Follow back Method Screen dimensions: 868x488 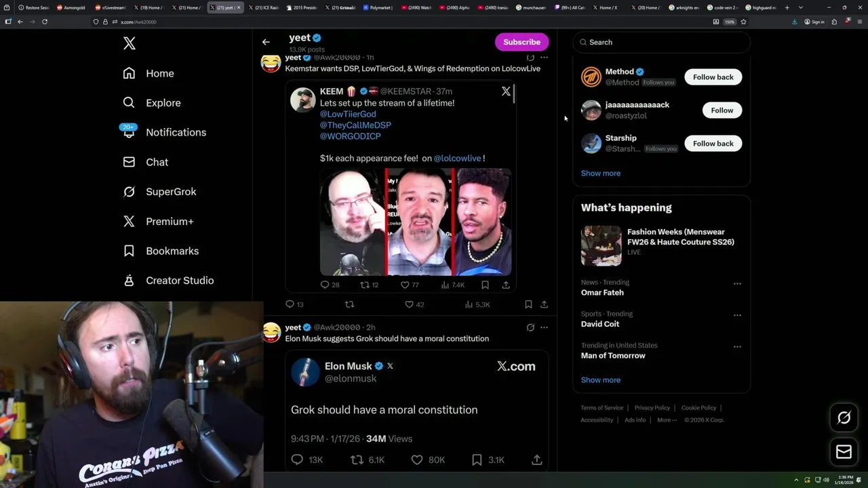pyautogui.click(x=713, y=77)
